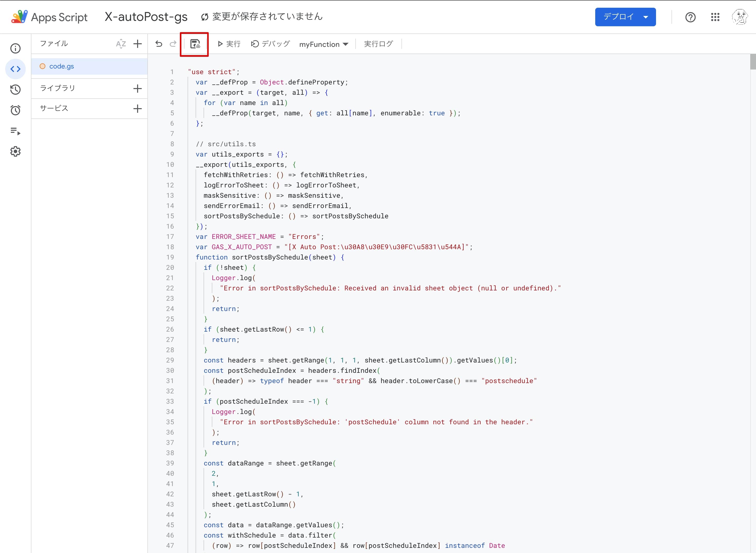Screen dimensions: 756x553
Task: Click instanceof Date on line 47
Action: (x=475, y=546)
